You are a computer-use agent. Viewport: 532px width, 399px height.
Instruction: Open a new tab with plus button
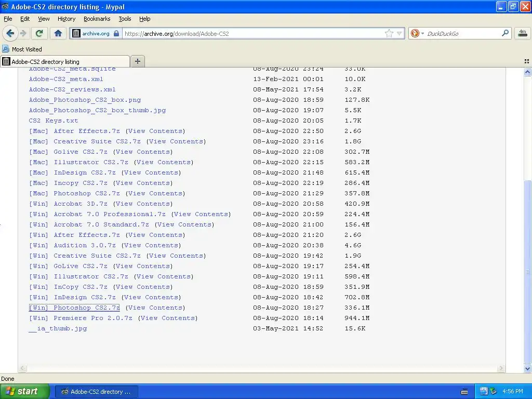tap(137, 61)
